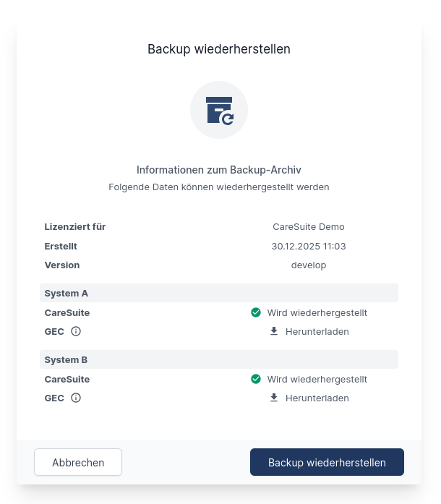Click the "develop" version value
Screen dimensions: 441x504
(309, 265)
